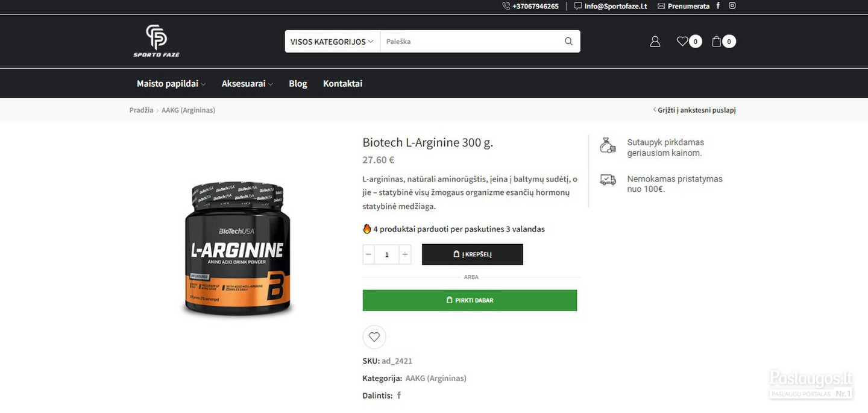Open the Instagram icon in top bar
Image resolution: width=868 pixels, height=413 pixels.
[732, 6]
